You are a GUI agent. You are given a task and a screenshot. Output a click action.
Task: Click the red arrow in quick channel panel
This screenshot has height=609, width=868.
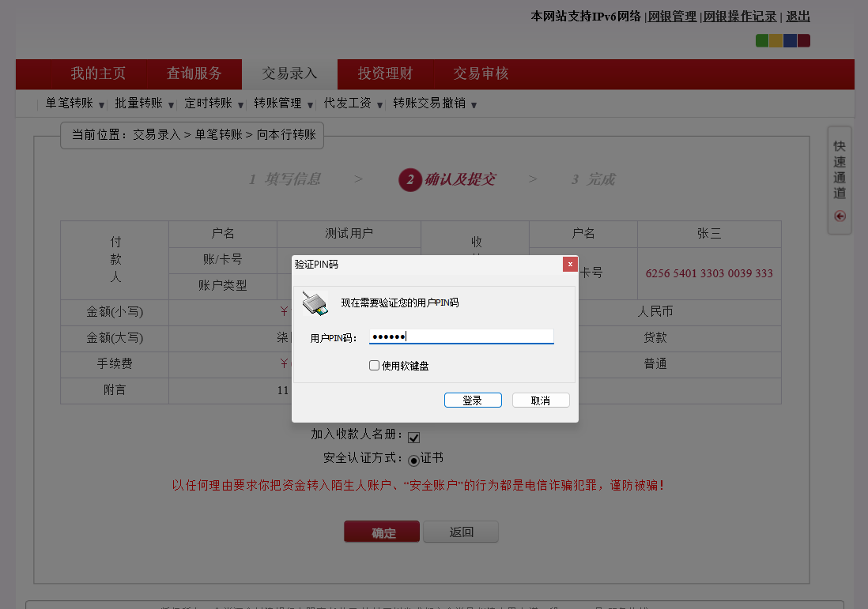(x=840, y=216)
